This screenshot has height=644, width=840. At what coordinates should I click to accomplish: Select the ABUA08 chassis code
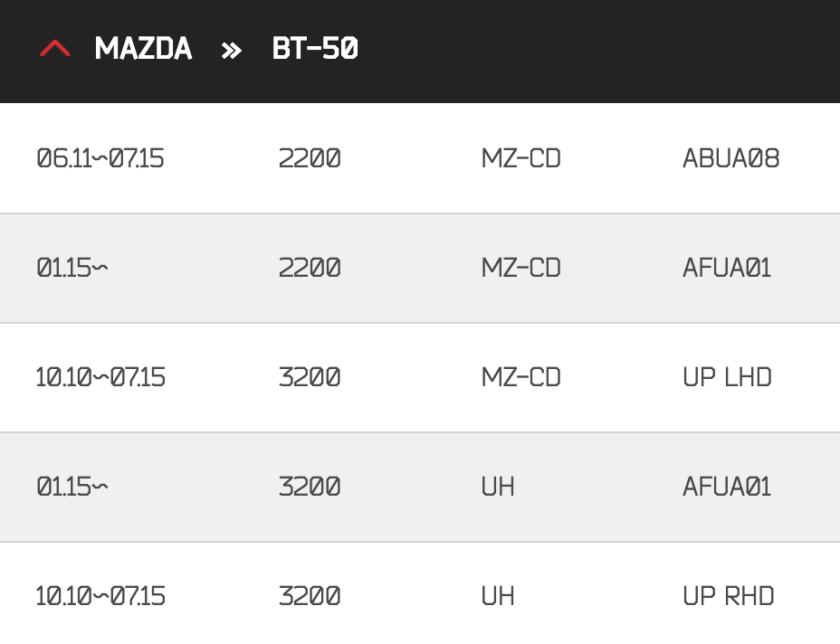(x=730, y=158)
